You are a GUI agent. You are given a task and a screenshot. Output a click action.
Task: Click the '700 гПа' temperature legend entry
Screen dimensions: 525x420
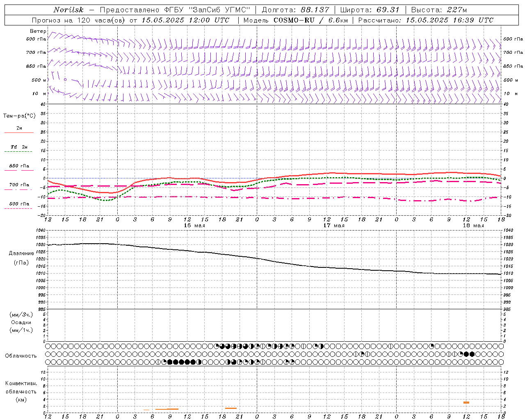point(19,185)
